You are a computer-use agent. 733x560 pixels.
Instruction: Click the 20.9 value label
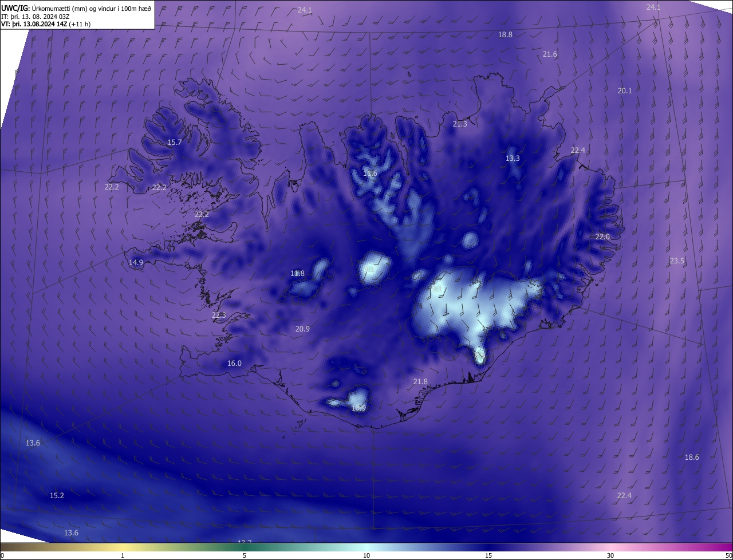click(302, 329)
